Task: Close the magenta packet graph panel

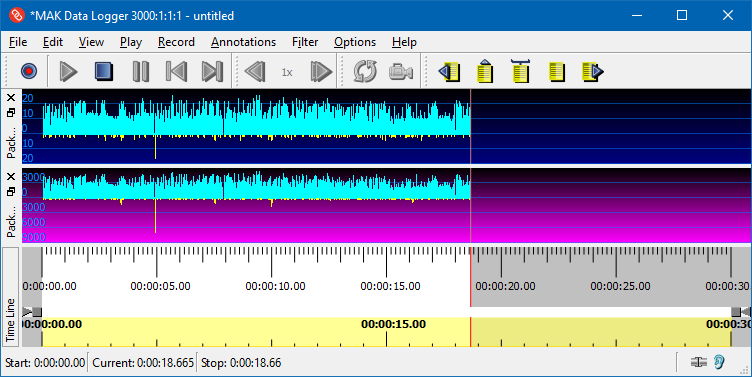Action: click(x=11, y=177)
